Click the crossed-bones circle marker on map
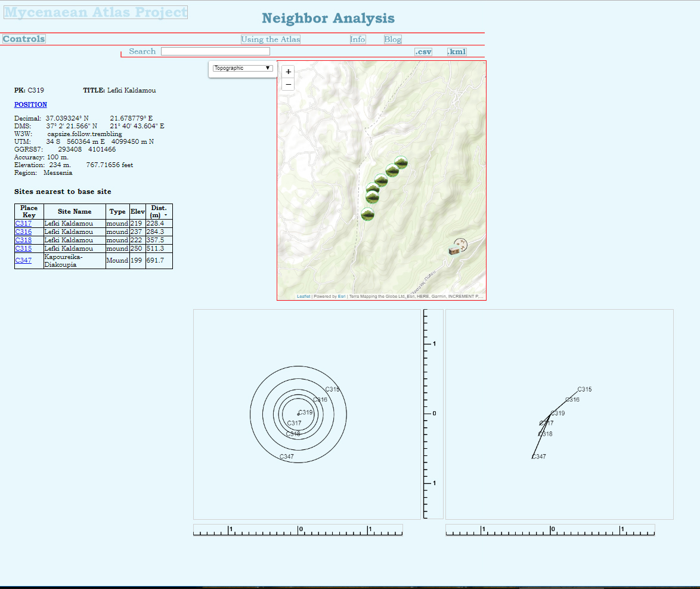 [x=461, y=244]
